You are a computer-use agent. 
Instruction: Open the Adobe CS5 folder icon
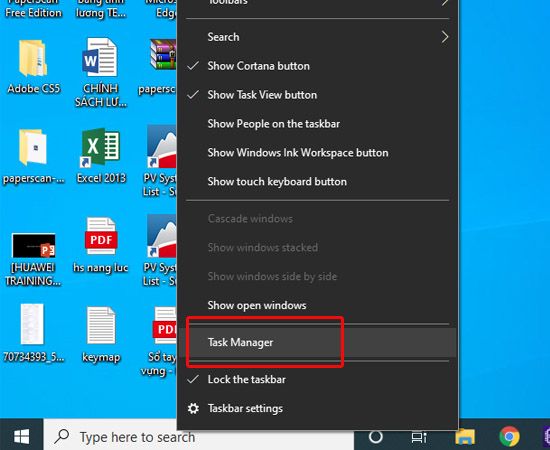tap(33, 59)
